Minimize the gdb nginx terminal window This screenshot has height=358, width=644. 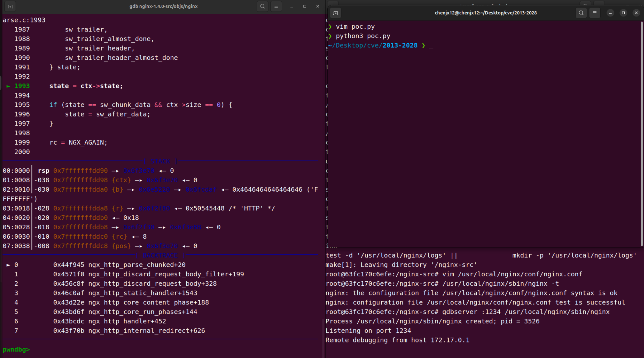[292, 6]
